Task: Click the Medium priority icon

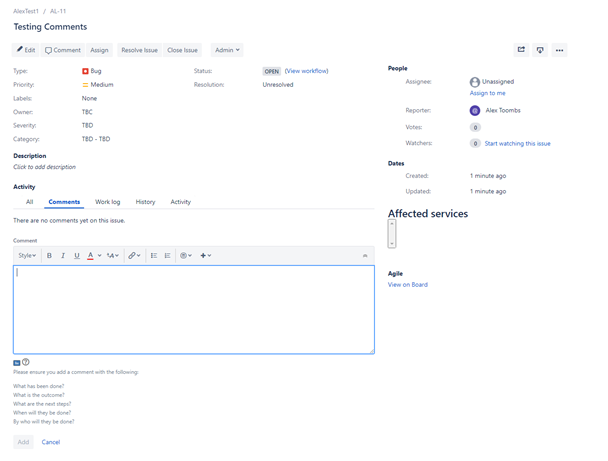Action: pyautogui.click(x=85, y=85)
